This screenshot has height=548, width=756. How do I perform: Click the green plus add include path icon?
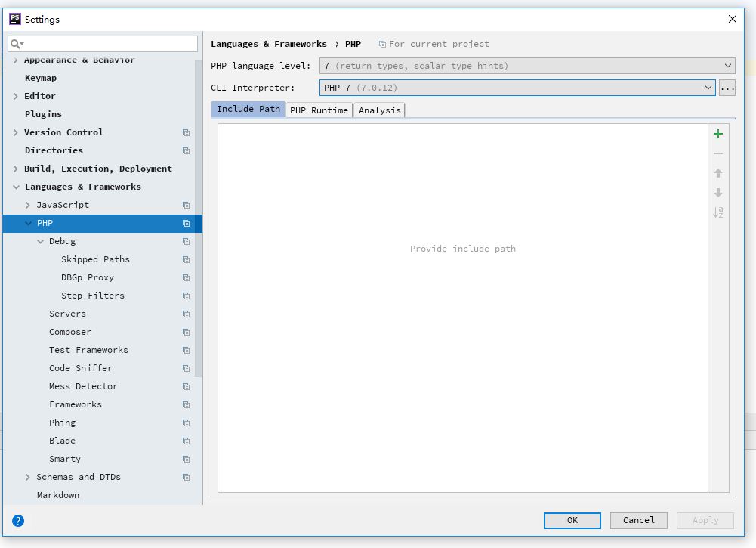(717, 134)
